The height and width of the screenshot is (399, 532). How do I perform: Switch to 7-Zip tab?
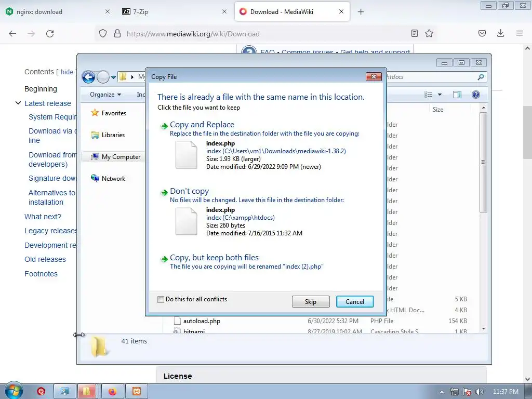tap(174, 11)
